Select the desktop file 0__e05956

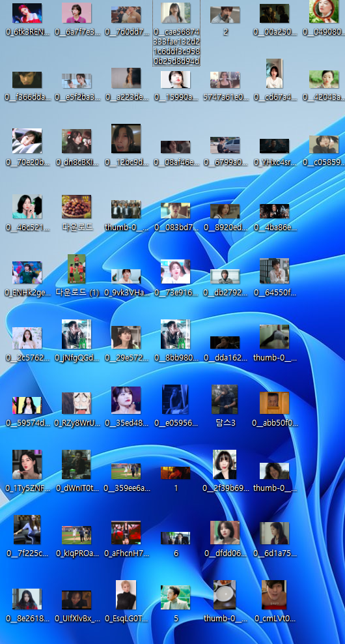176,399
